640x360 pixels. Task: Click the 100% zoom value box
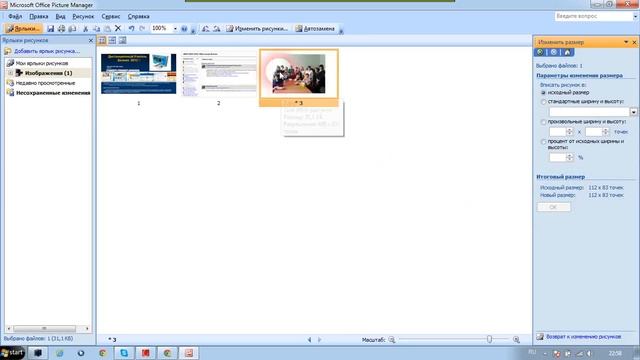161,29
